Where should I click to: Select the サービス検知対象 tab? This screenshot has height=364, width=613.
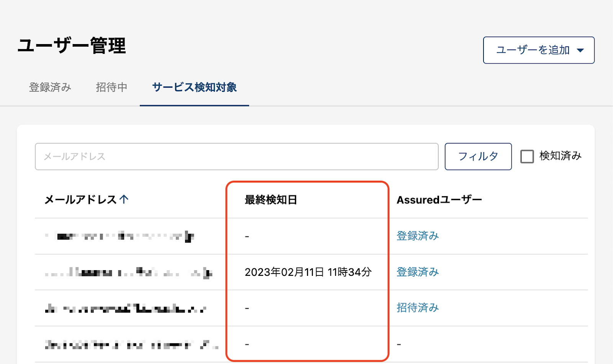(x=194, y=87)
